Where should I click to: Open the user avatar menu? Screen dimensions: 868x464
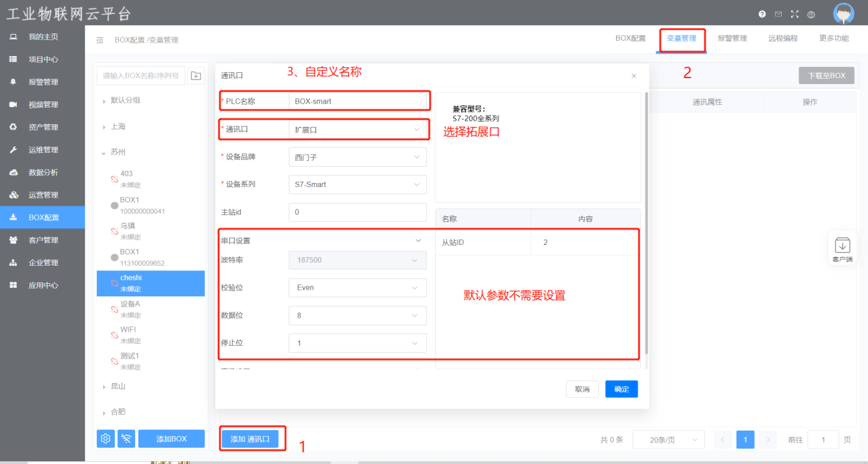coord(843,13)
